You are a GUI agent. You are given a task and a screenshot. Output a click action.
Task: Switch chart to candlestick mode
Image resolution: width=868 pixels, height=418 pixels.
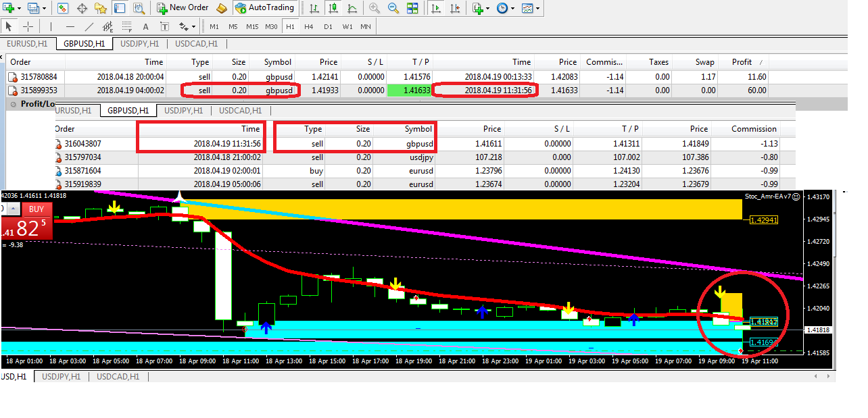(x=333, y=8)
